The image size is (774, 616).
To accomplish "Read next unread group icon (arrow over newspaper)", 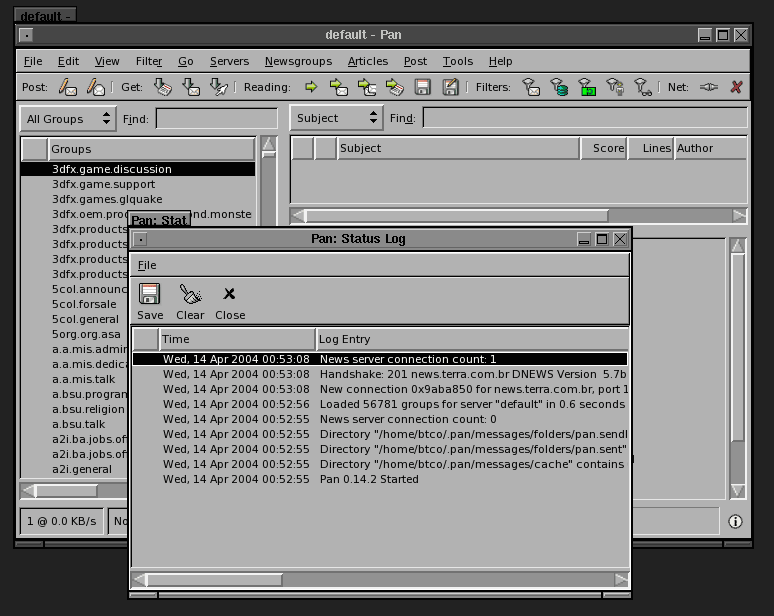I will [x=394, y=87].
